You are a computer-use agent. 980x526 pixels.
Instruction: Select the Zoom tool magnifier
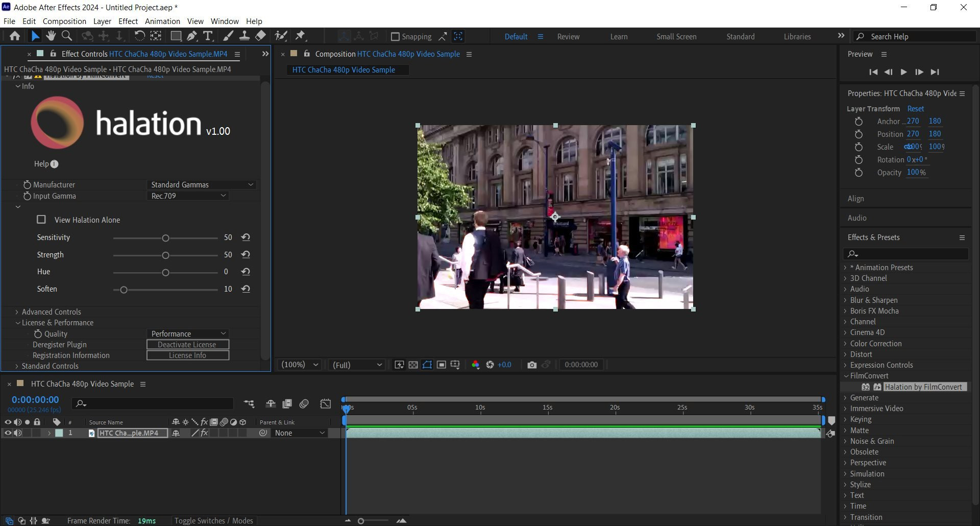(x=66, y=36)
